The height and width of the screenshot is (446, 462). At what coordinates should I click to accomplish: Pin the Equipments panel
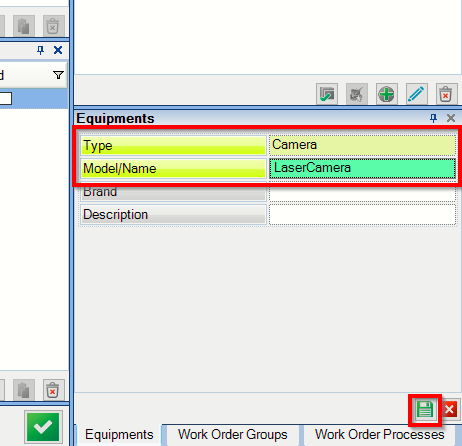click(x=433, y=118)
